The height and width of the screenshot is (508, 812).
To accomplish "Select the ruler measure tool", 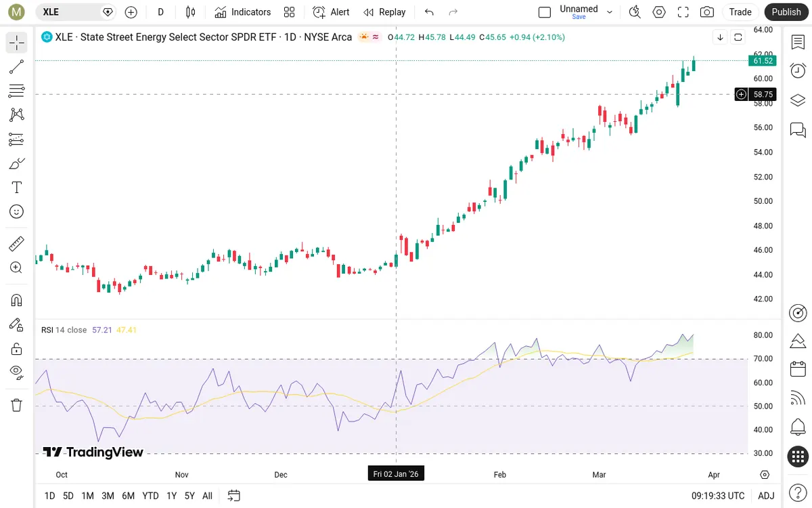I will [17, 243].
